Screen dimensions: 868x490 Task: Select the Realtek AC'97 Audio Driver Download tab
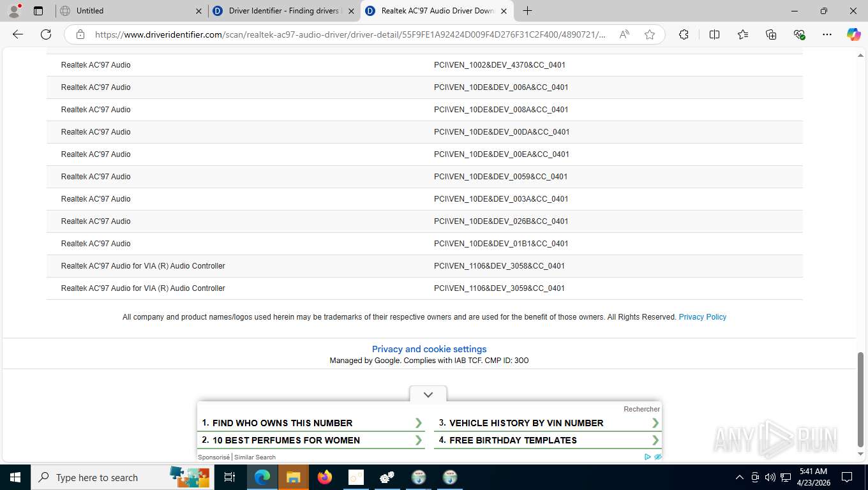pyautogui.click(x=437, y=11)
